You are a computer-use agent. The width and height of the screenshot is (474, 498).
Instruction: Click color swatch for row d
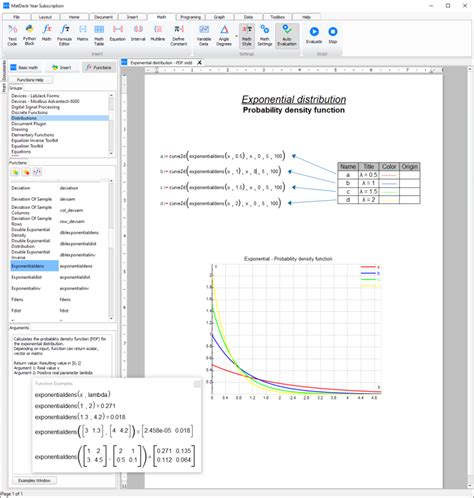pos(389,200)
